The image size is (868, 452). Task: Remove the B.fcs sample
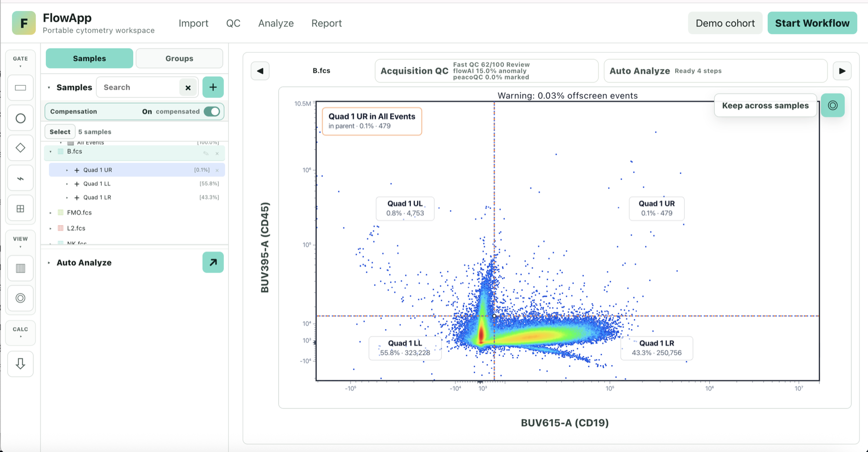coord(217,154)
